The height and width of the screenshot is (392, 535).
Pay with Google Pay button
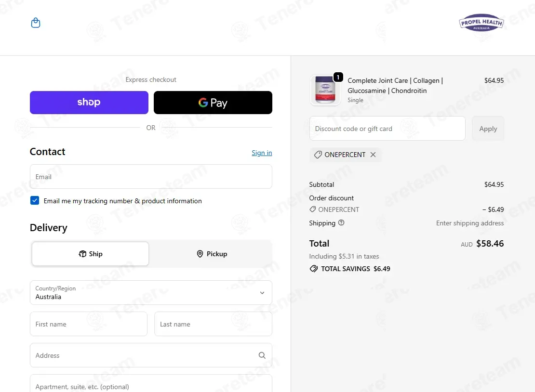point(213,102)
